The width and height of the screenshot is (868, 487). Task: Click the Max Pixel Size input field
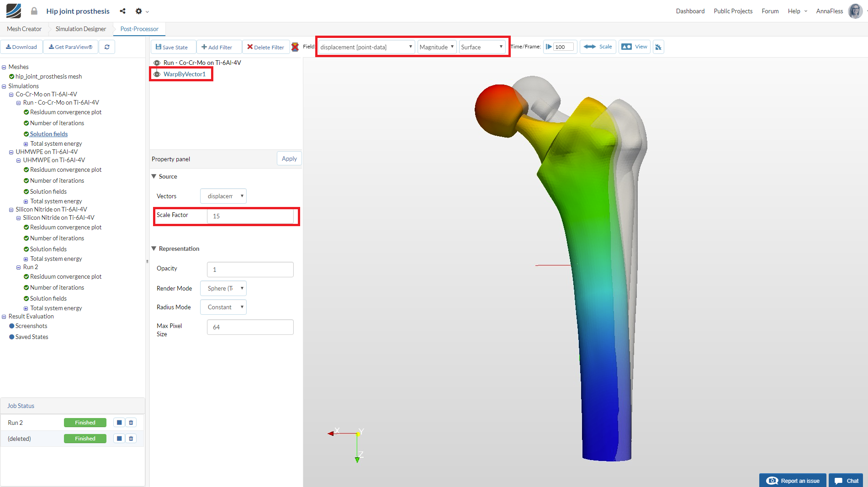click(x=250, y=327)
